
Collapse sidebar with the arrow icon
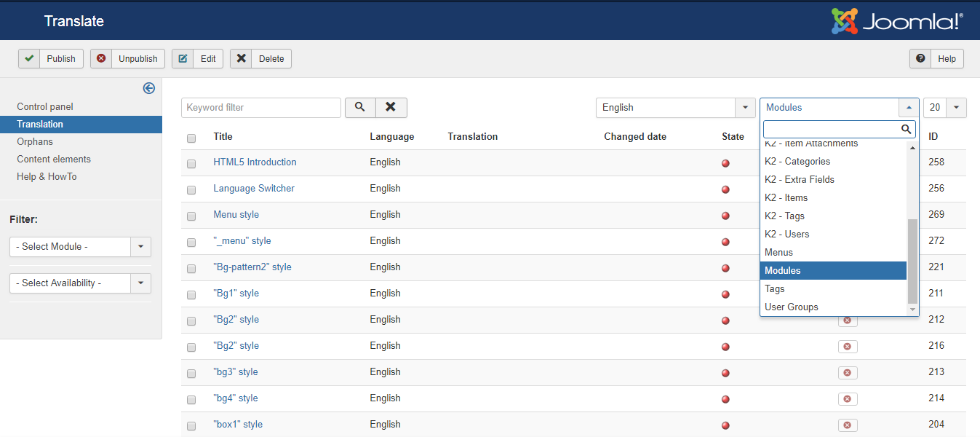149,88
